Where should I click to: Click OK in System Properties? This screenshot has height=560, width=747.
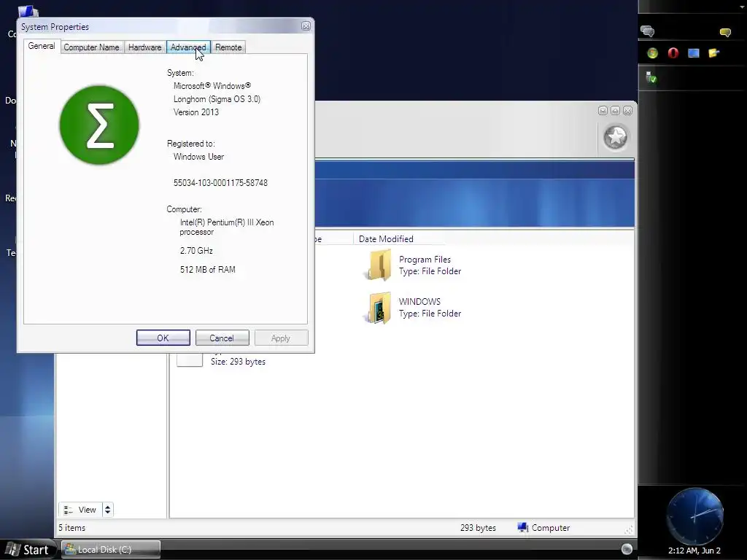pos(163,338)
